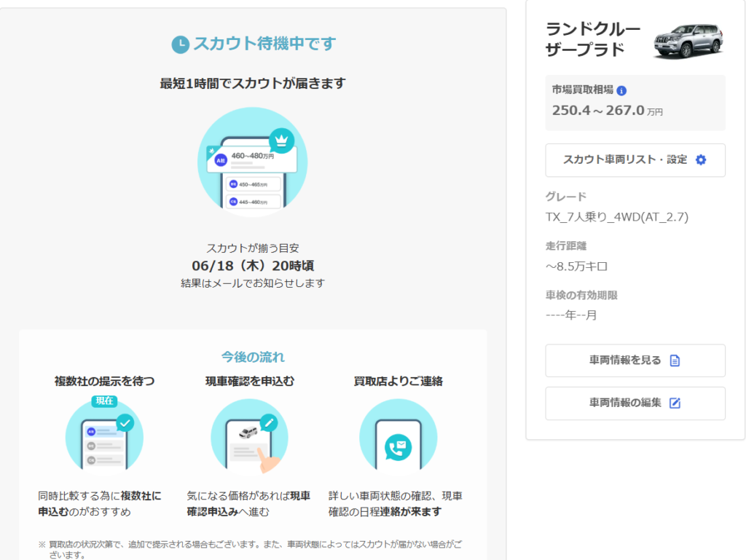Click the ランドクルーザープラド vehicle name
This screenshot has width=746, height=560.
[x=593, y=39]
